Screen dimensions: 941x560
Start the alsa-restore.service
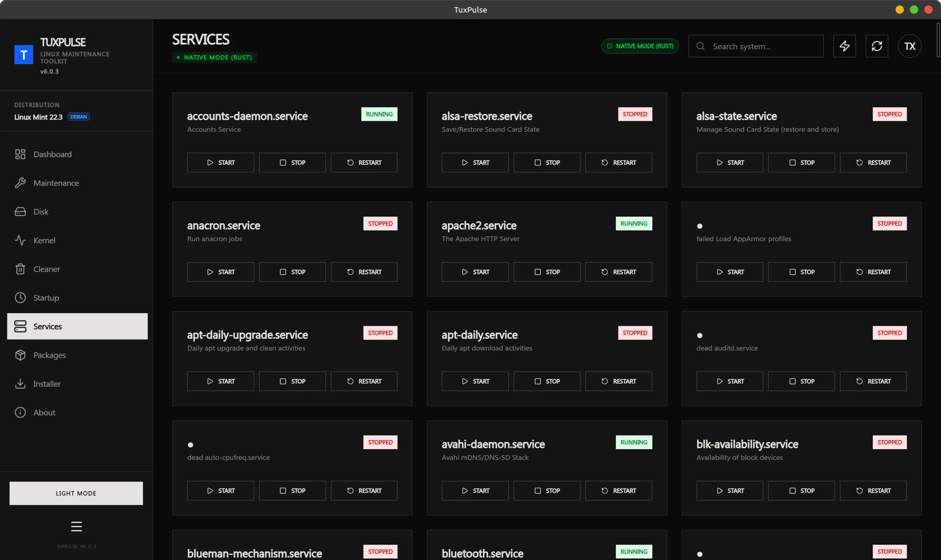pos(475,163)
